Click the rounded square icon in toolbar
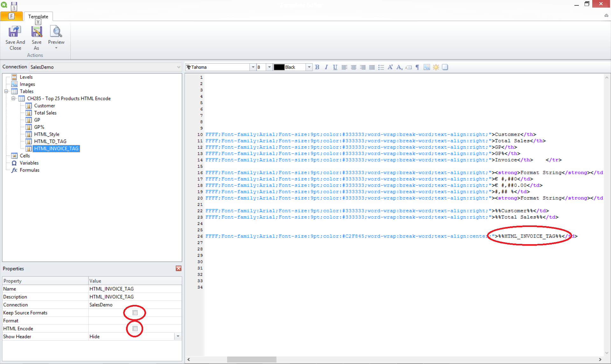Image resolution: width=611 pixels, height=364 pixels. (445, 67)
